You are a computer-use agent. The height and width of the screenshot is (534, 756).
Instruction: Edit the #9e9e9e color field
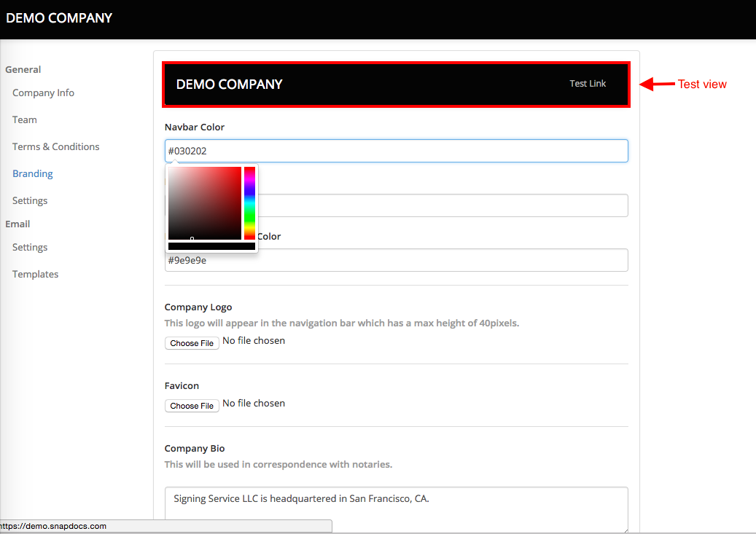[x=397, y=260]
